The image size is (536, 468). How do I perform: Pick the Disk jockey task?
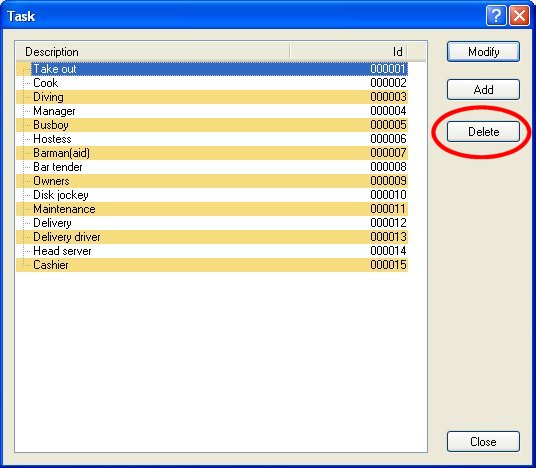coord(212,195)
